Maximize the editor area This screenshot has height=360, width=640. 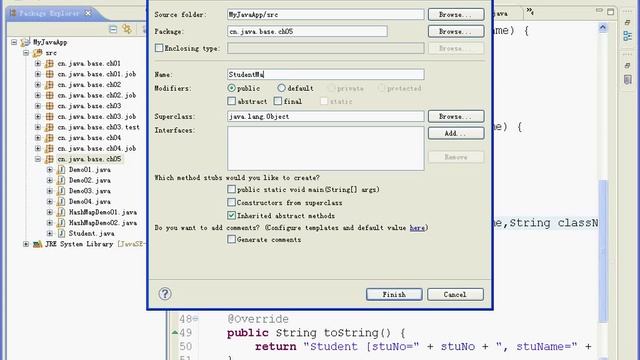[x=611, y=11]
